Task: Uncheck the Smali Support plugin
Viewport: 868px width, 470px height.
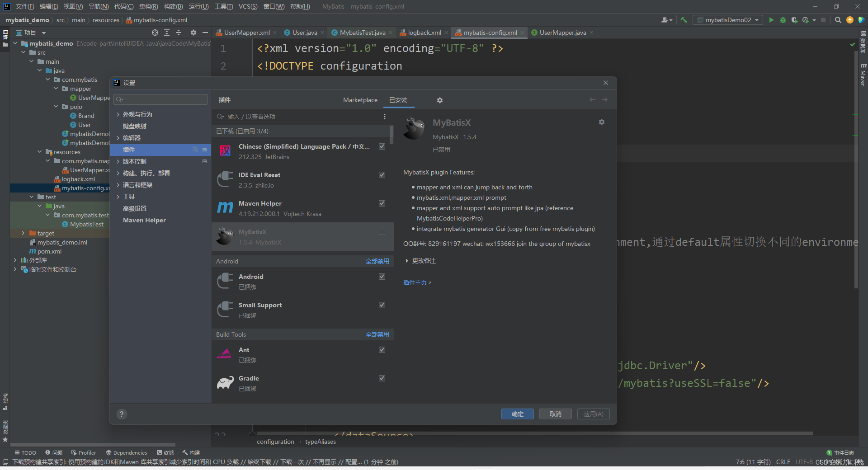Action: [x=382, y=305]
